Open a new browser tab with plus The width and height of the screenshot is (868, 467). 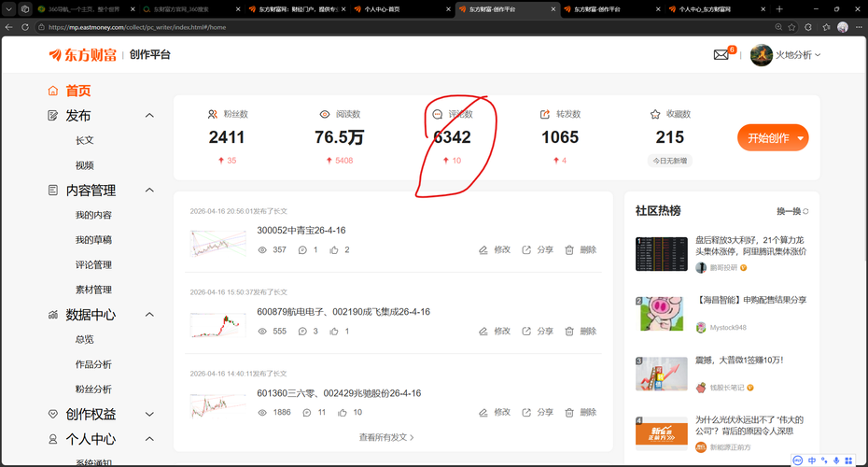tap(779, 8)
